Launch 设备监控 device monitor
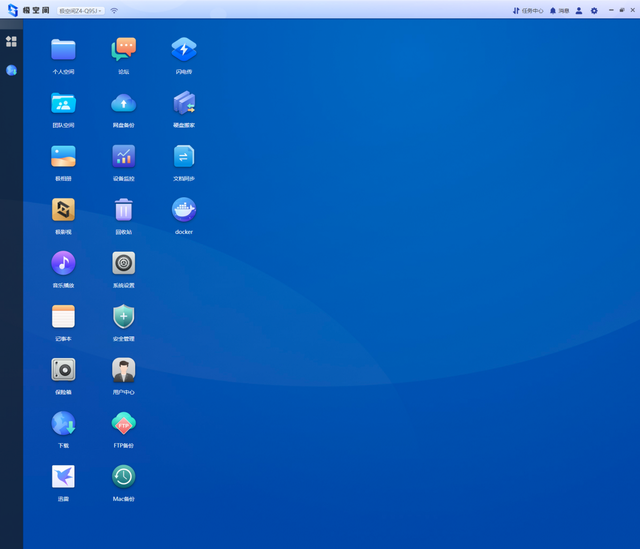Image resolution: width=640 pixels, height=549 pixels. pos(124,156)
